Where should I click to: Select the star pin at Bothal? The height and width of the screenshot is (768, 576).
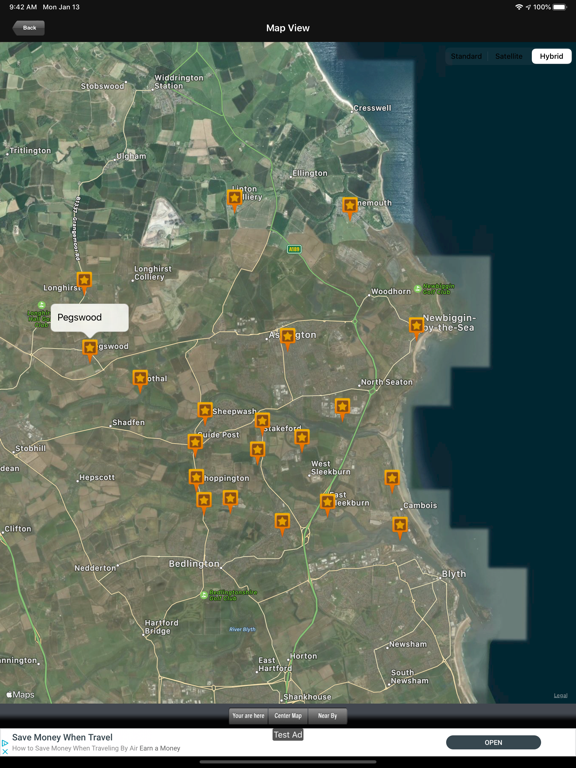(x=140, y=380)
